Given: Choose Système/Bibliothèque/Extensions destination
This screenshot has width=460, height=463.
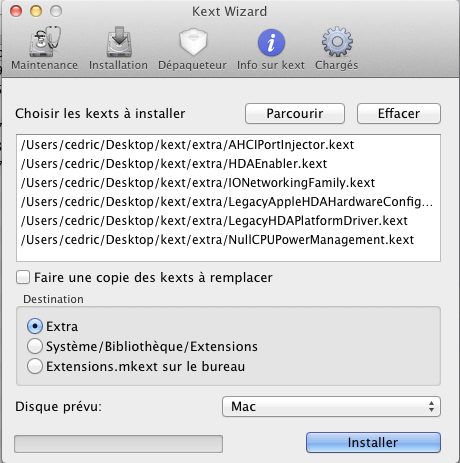Looking at the screenshot, I should click(x=35, y=346).
